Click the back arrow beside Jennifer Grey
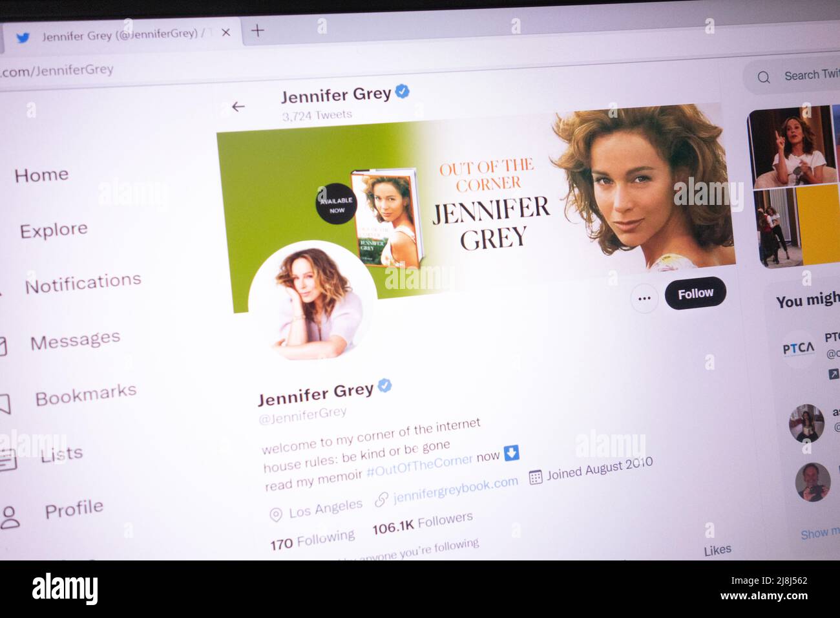Screen dimensions: 840x618 pyautogui.click(x=238, y=107)
